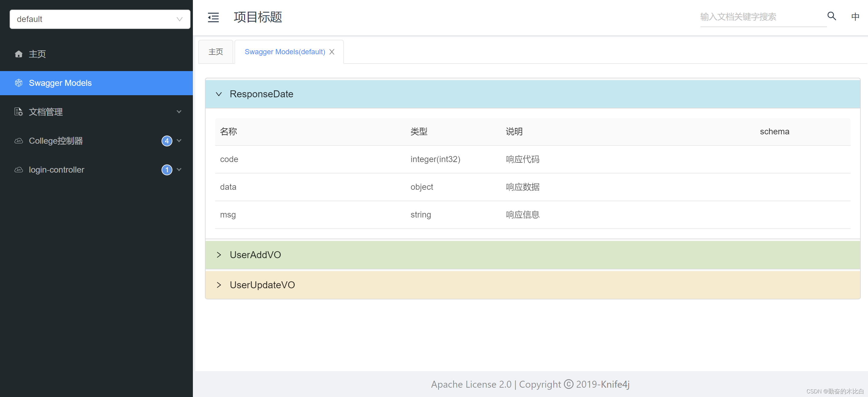Expand the College控制器 controller list
868x397 pixels.
point(179,141)
